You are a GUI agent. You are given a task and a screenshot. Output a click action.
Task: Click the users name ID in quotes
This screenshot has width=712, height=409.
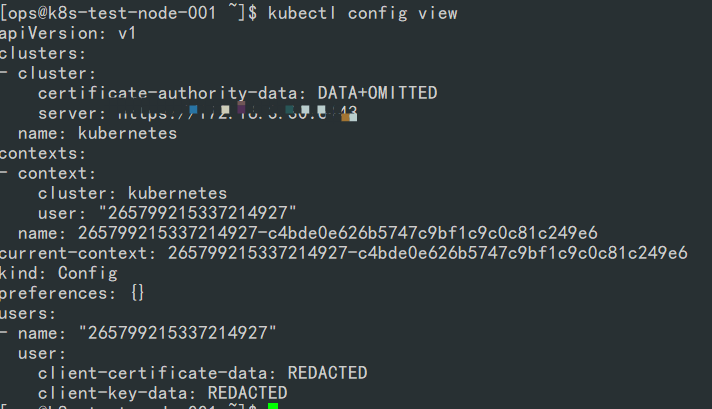178,333
